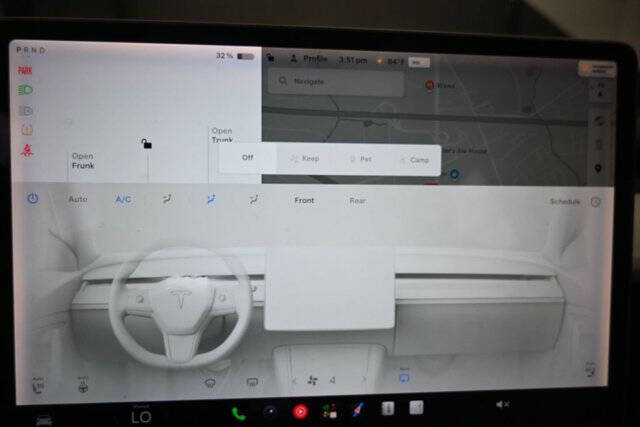The width and height of the screenshot is (640, 427).
Task: Tap the lock icon in top status bar
Action: 271,58
